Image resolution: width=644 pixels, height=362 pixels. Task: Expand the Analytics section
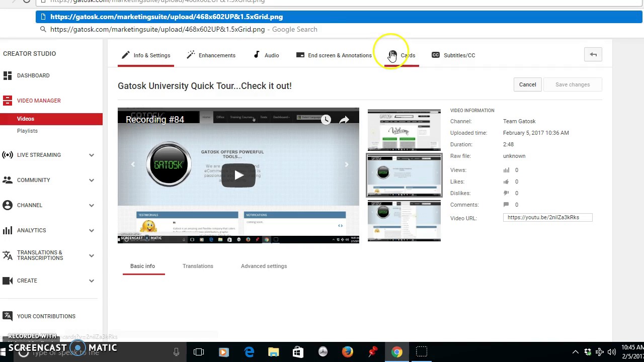(92, 230)
